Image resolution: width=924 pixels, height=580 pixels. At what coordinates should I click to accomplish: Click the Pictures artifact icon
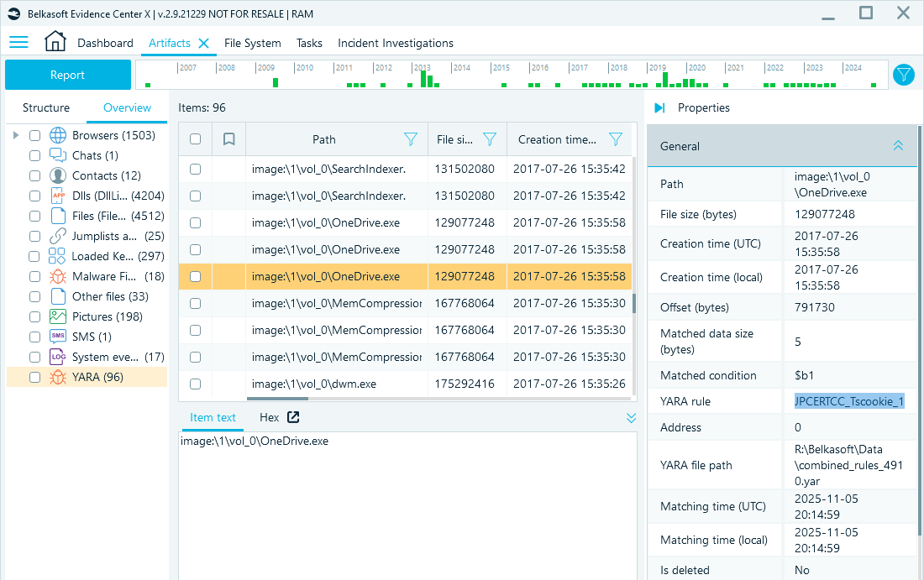[x=56, y=316]
